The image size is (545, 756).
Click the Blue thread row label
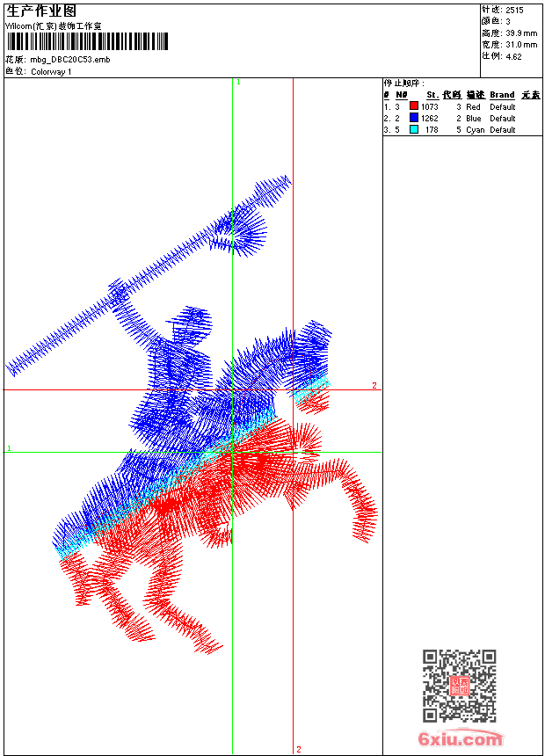(x=474, y=119)
